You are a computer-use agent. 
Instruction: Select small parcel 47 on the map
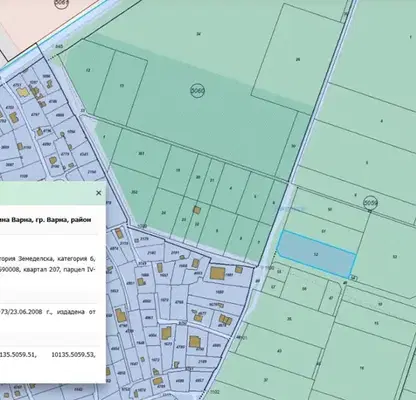(331, 298)
